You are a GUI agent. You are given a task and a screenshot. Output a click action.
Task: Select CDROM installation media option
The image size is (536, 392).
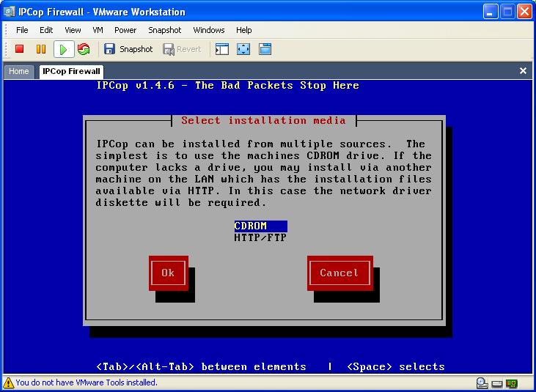click(260, 226)
